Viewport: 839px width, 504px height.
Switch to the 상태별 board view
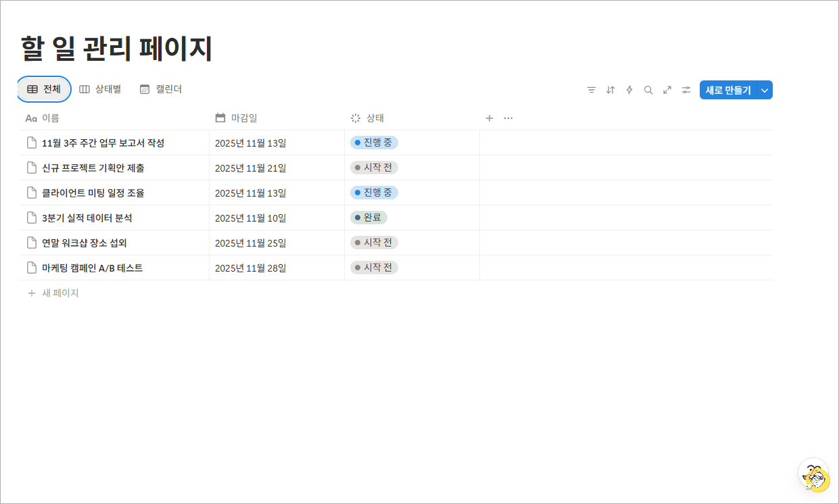coord(100,89)
